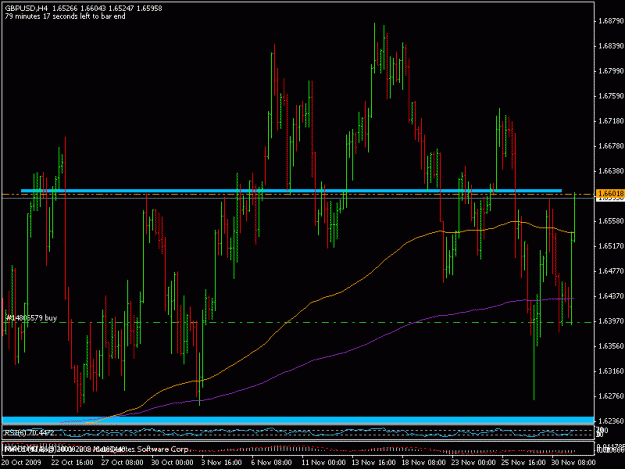
Task: Click the GBPUSD,H4 chart title text
Action: pyautogui.click(x=28, y=8)
